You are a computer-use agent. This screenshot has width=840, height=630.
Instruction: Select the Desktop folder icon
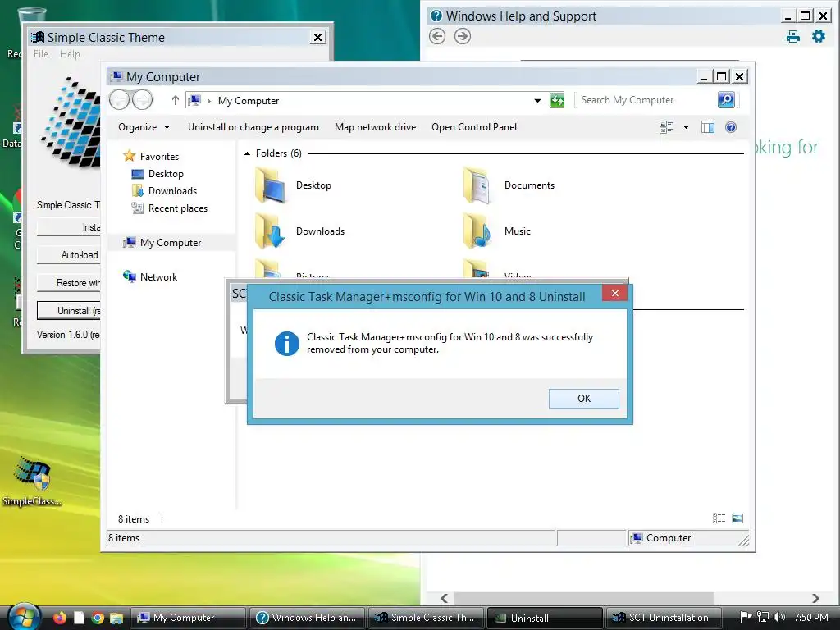click(271, 185)
